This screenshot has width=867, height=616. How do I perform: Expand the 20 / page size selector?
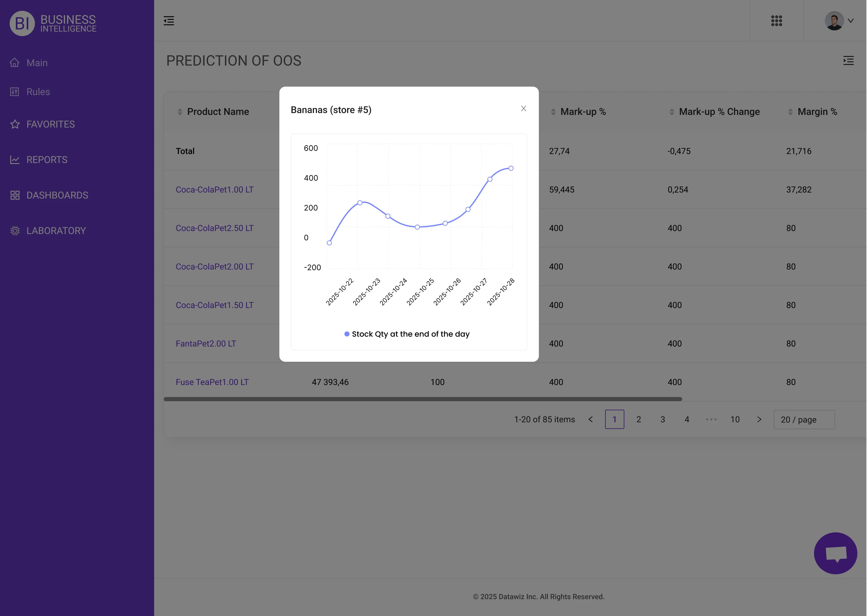tap(803, 420)
